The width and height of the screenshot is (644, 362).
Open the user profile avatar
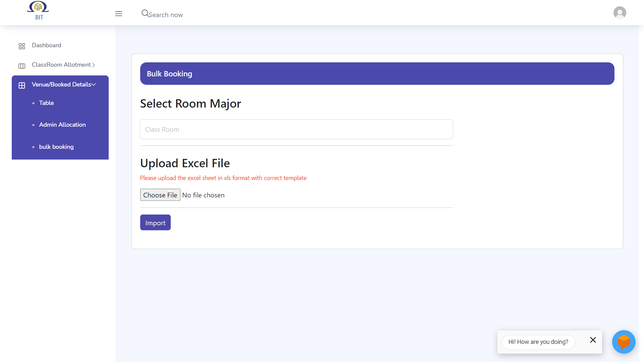point(620,13)
